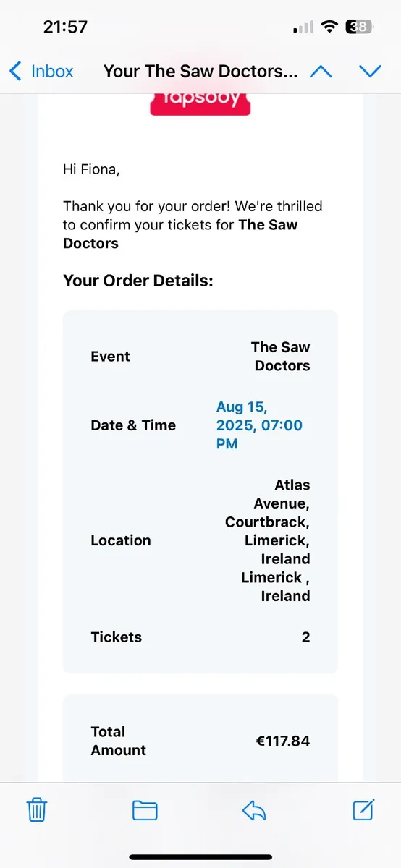Tap the 21:57 clock in status bar
Screen dimensions: 401x868
click(x=65, y=27)
